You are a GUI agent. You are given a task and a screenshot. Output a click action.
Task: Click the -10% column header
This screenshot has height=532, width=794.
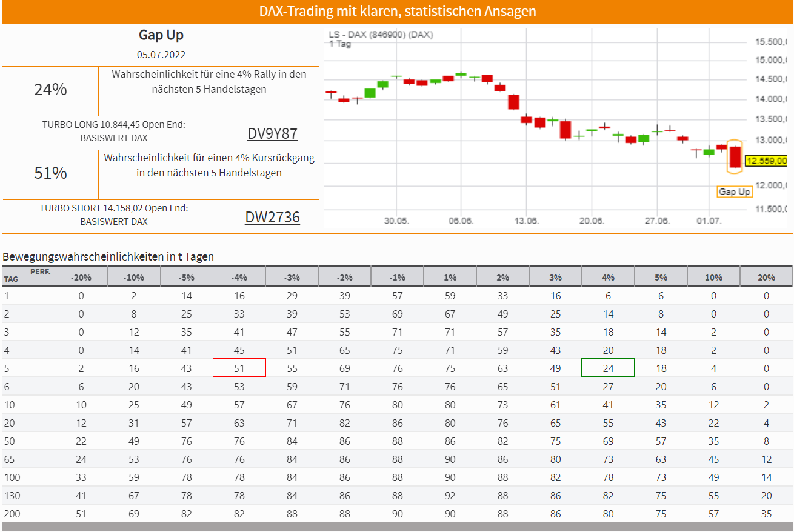coord(134,278)
